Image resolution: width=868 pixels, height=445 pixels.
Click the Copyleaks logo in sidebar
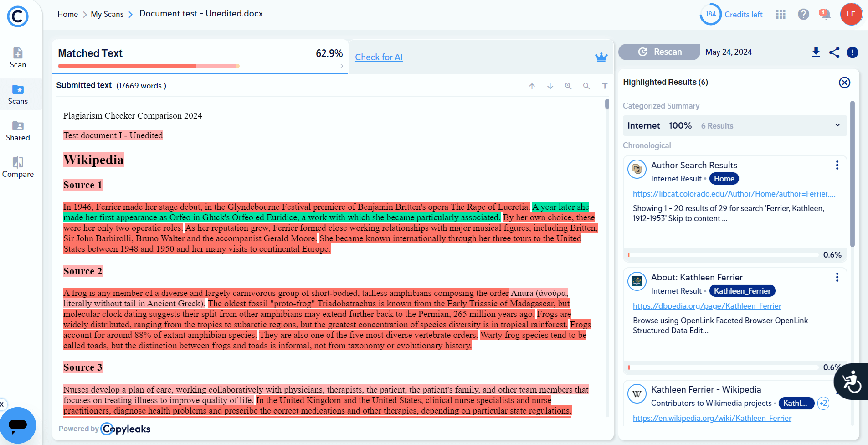point(18,16)
